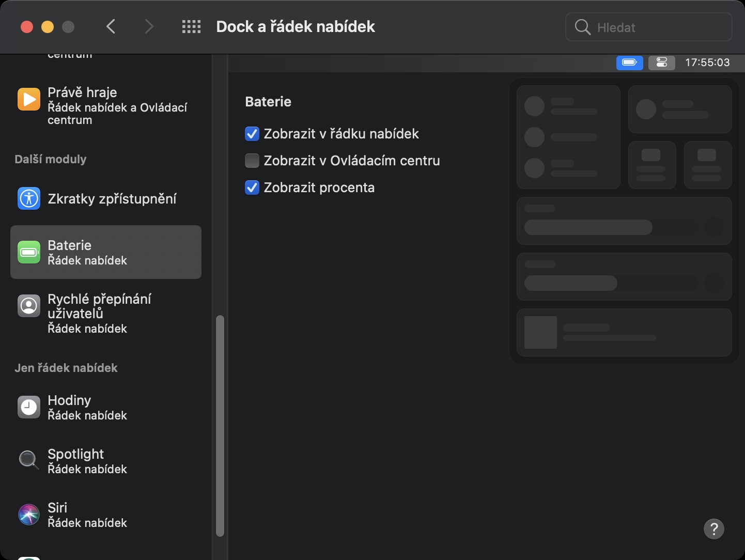Click the Právě hraje play icon

[x=29, y=99]
